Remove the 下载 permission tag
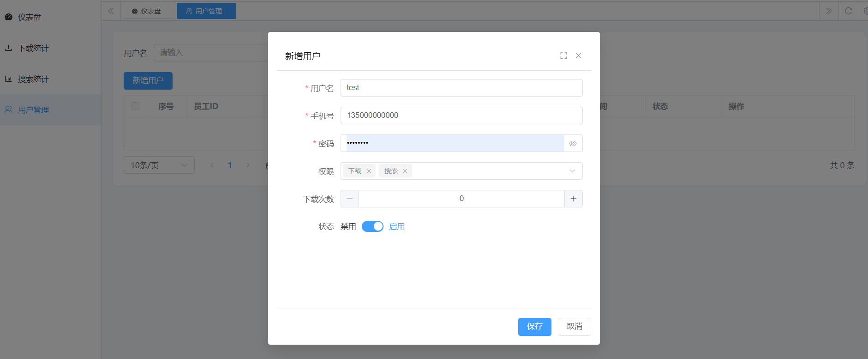 click(x=369, y=171)
